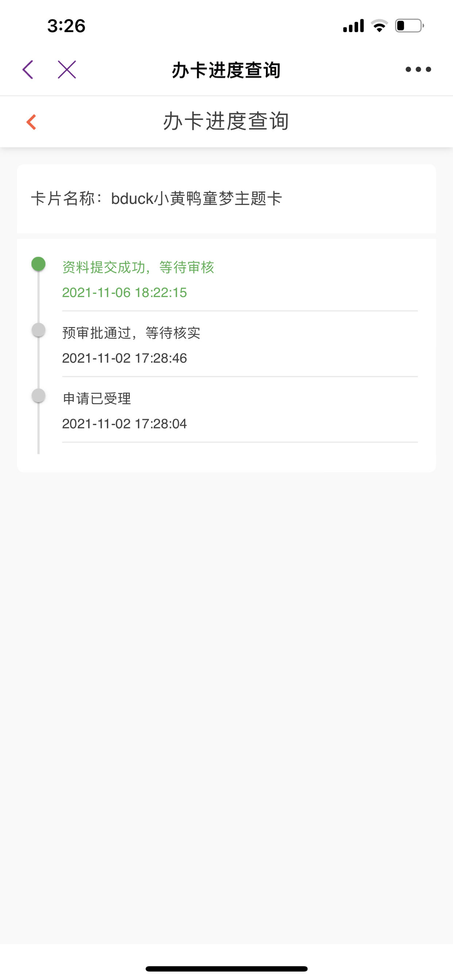Close the webview with purple X
Screen dimensions: 453x980
pos(67,70)
